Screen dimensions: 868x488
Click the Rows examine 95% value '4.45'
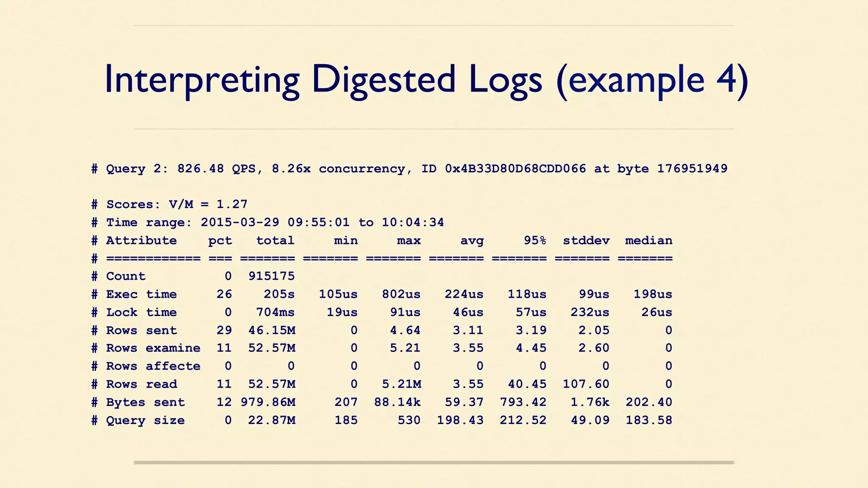[x=531, y=348]
